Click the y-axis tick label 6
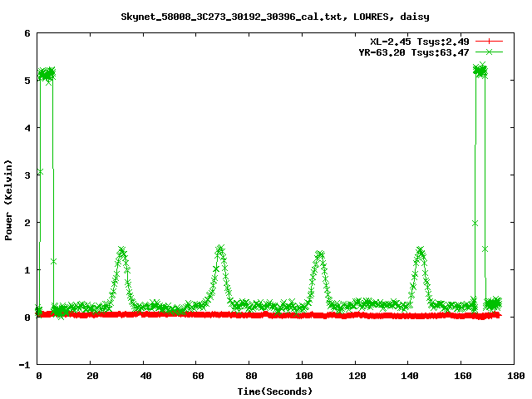 (27, 34)
